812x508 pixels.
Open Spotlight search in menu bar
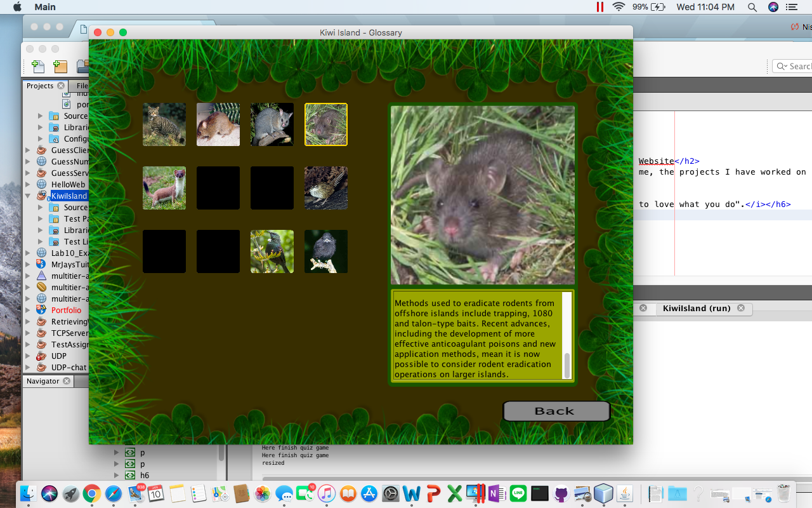[x=752, y=7]
